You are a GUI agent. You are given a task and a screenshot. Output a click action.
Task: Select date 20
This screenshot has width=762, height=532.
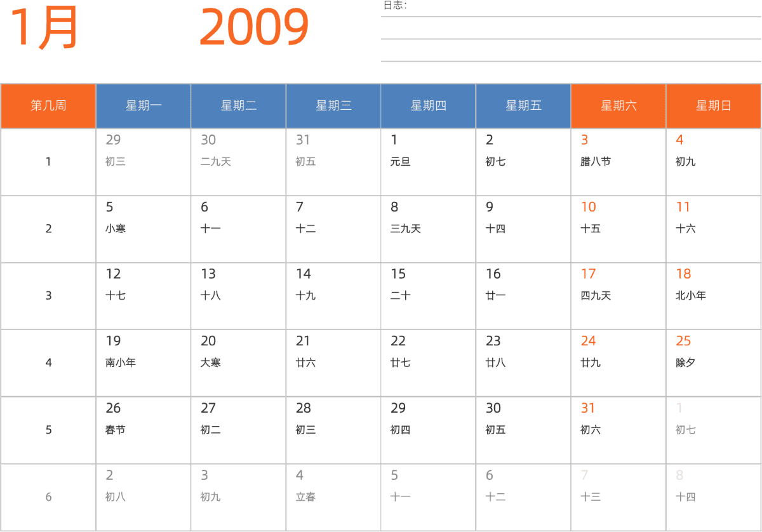[208, 342]
